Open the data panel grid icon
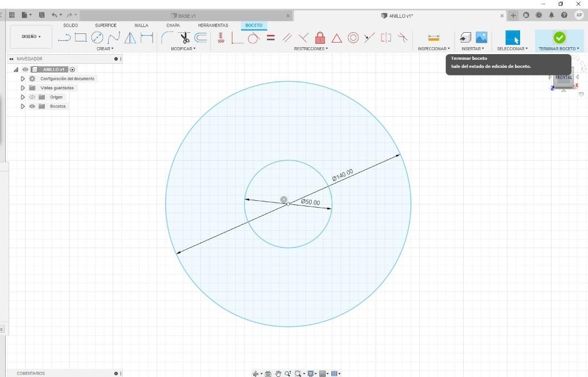Screen dimensions: 588x377 (x=12, y=15)
